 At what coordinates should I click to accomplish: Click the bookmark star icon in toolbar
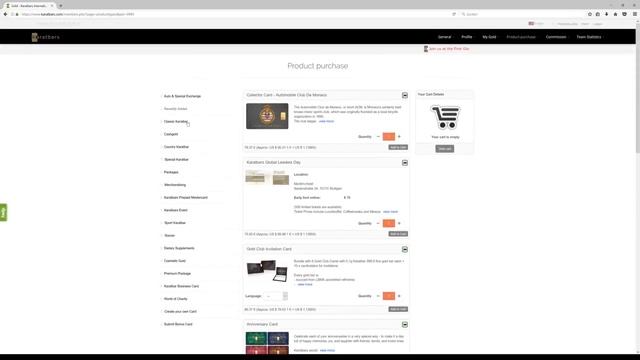pyautogui.click(x=590, y=14)
